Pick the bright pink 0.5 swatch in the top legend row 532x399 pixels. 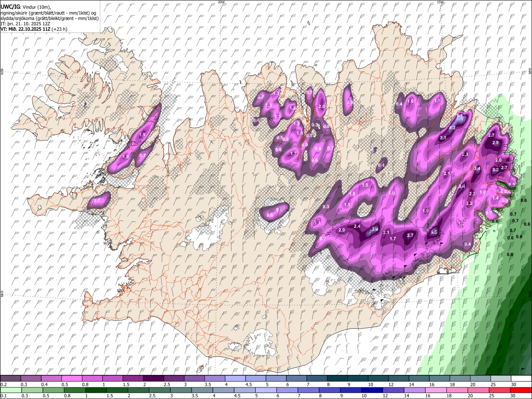[x=71, y=379]
